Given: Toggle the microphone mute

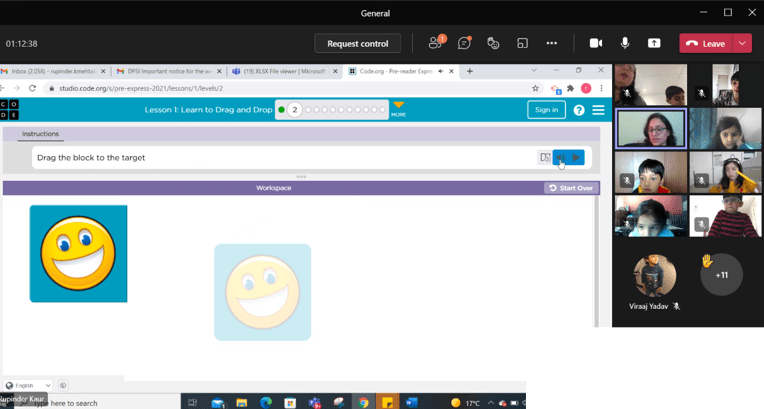Looking at the screenshot, I should click(625, 43).
